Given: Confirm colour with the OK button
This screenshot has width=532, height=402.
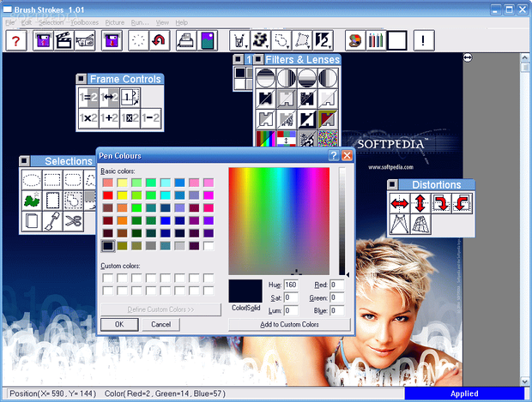Looking at the screenshot, I should tap(119, 324).
